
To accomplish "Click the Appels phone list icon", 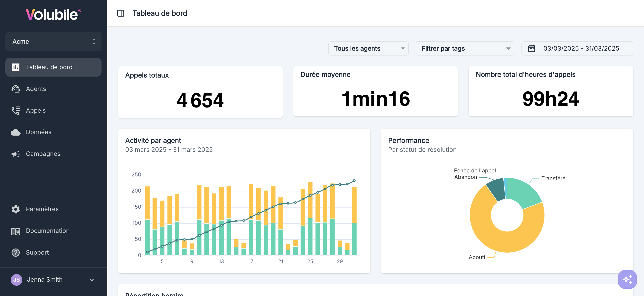I will [15, 110].
